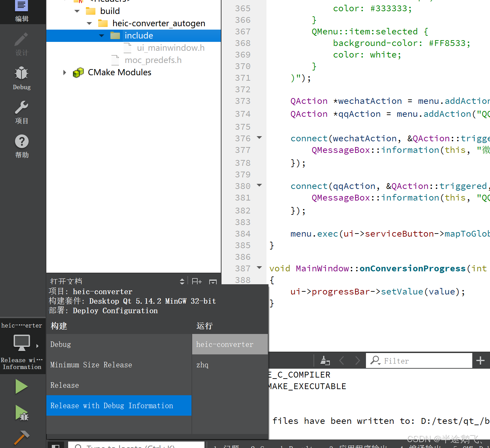This screenshot has height=448, width=490.
Task: Click the 运行 column header
Action: click(x=204, y=326)
